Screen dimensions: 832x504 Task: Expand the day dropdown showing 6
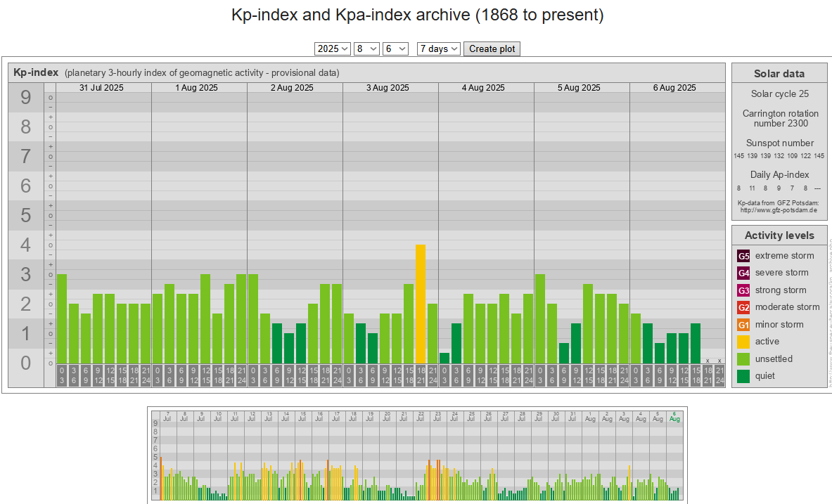click(x=395, y=49)
